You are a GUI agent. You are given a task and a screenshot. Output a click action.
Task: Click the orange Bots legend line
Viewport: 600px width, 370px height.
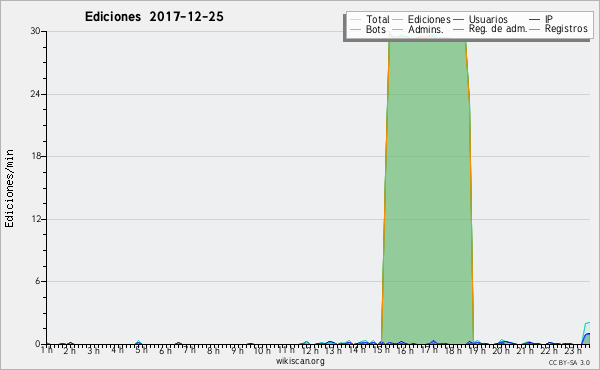point(355,29)
